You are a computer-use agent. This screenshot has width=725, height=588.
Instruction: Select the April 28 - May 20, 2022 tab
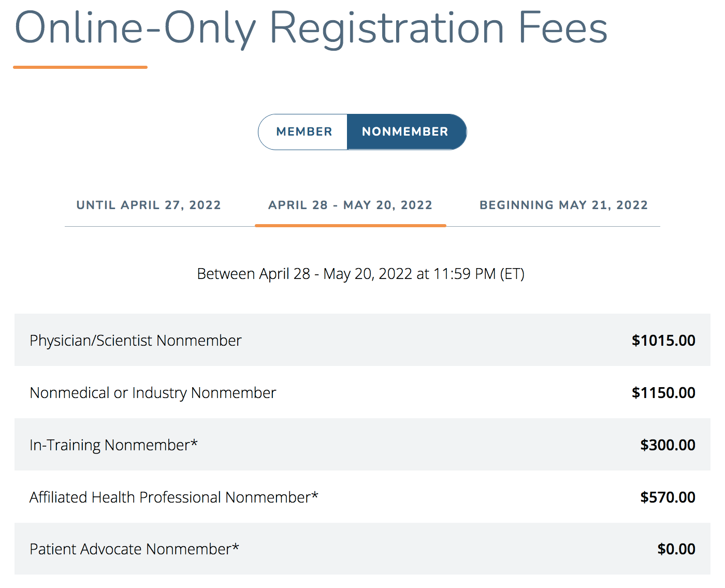point(350,205)
